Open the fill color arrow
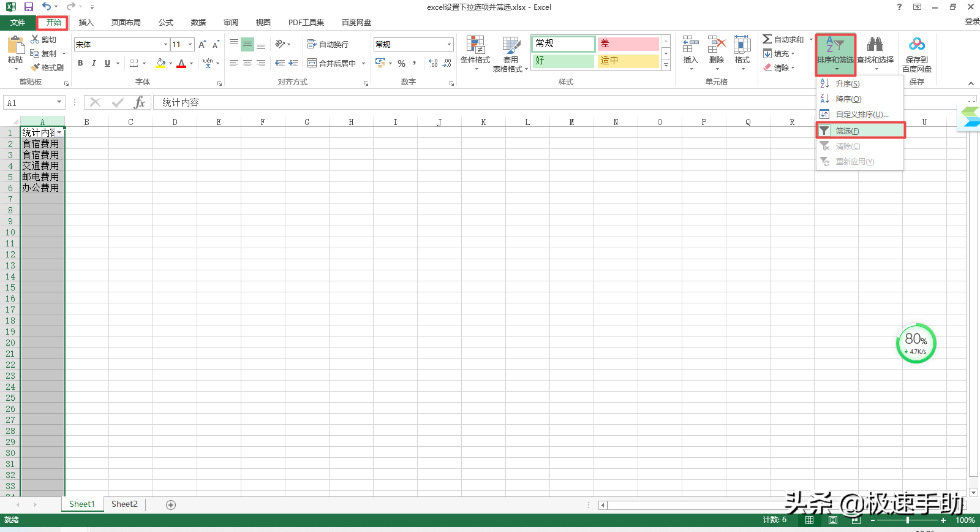 click(171, 63)
